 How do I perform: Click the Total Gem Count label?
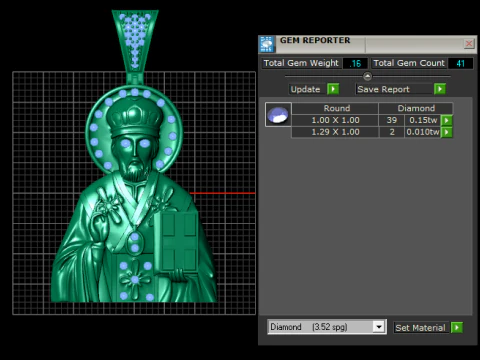pyautogui.click(x=409, y=63)
